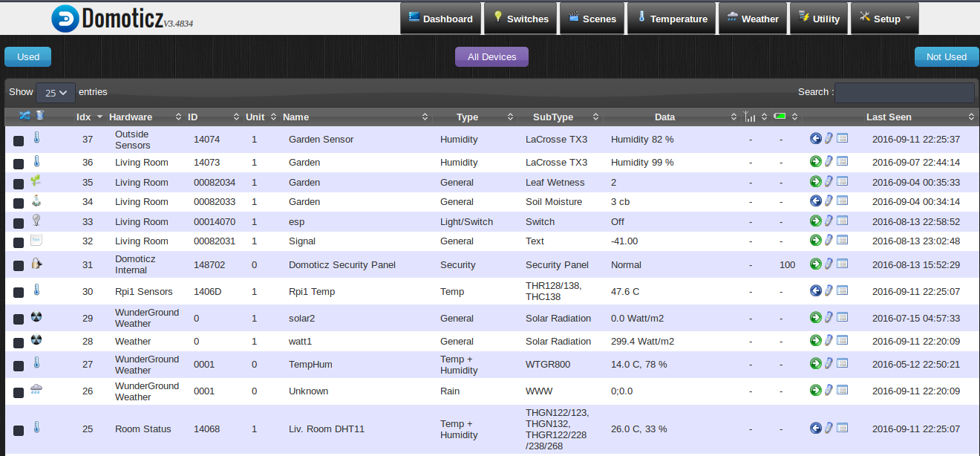This screenshot has height=456, width=980.
Task: Open log icon for Signal row
Action: 842,240
